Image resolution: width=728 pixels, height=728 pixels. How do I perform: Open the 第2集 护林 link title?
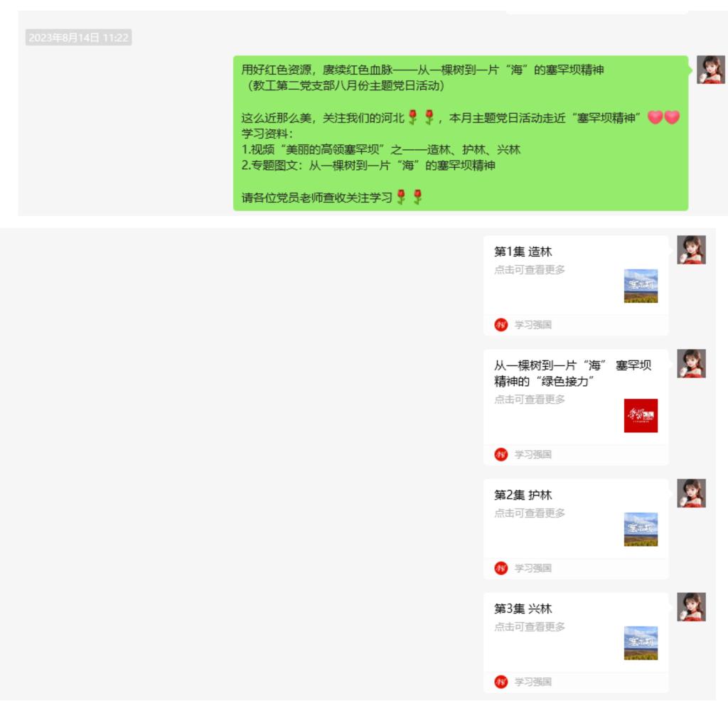click(523, 495)
